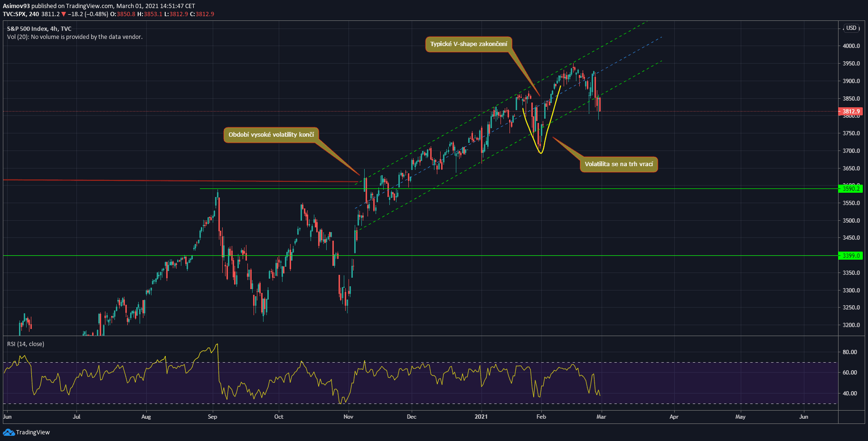Screen dimensions: 868x441
Task: Select the 'Typické V-shape zakončení' callout
Action: (x=468, y=44)
